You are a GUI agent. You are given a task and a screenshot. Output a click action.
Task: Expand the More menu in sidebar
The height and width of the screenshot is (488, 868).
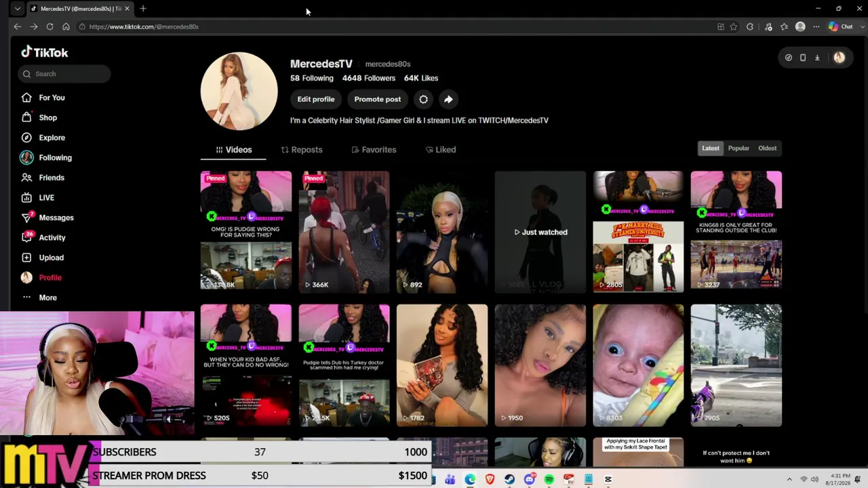coord(39,298)
